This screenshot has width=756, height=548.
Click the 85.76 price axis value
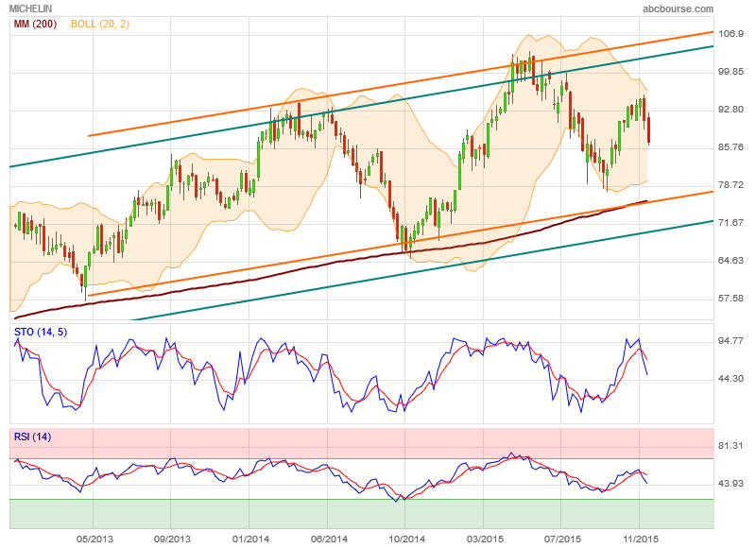[x=730, y=147]
